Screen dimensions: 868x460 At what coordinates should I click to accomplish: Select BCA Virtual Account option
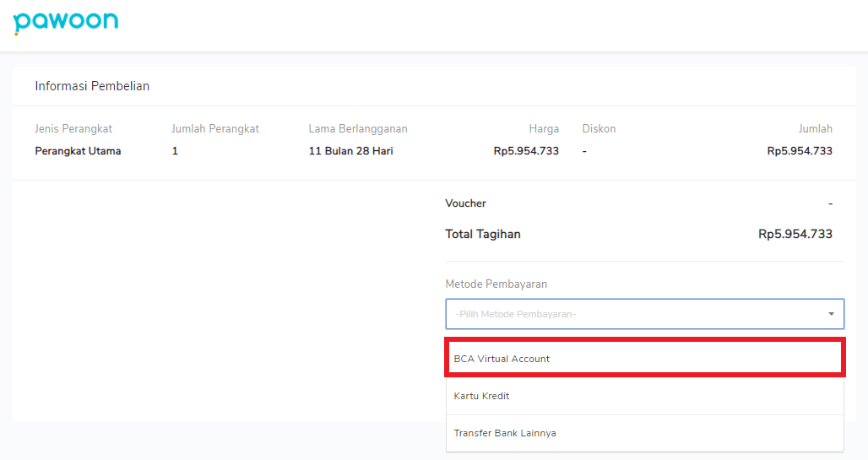coord(644,358)
